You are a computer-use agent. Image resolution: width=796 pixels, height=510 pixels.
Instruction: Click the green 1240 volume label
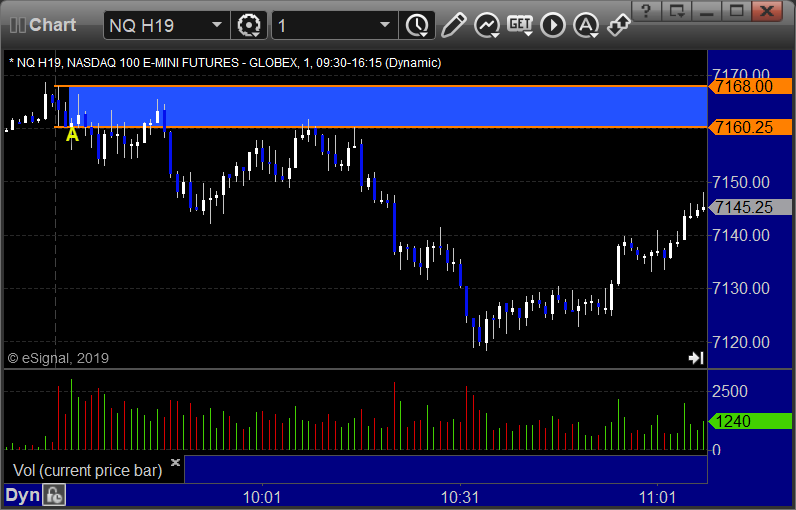tap(750, 421)
